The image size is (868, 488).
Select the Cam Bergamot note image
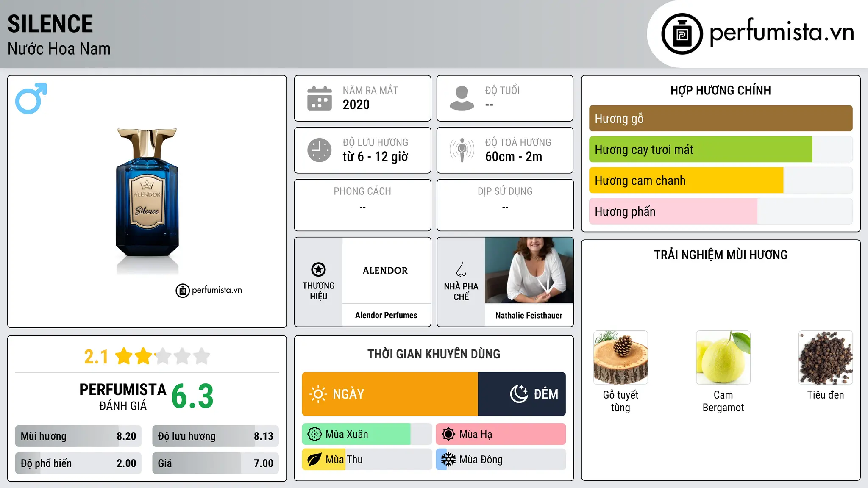pos(723,358)
